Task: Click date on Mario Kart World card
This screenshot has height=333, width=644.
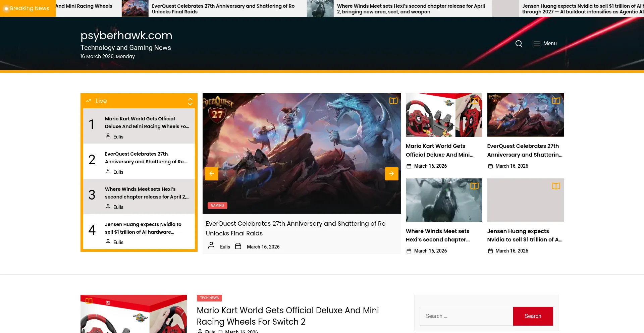Action: coord(430,166)
